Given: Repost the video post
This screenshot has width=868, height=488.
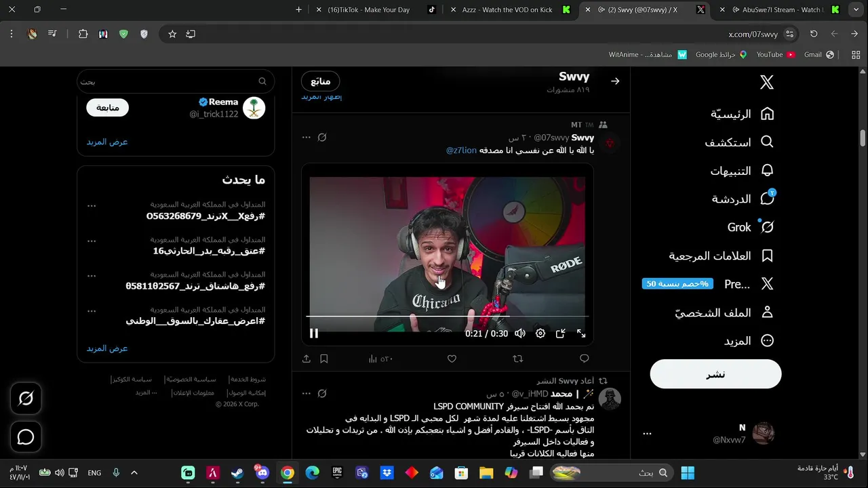Looking at the screenshot, I should coord(518,359).
